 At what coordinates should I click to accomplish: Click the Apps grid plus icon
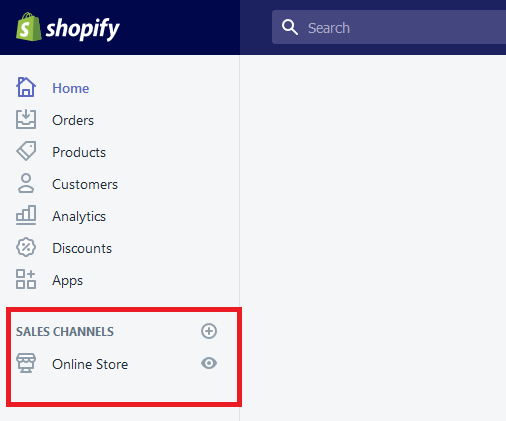click(x=26, y=279)
